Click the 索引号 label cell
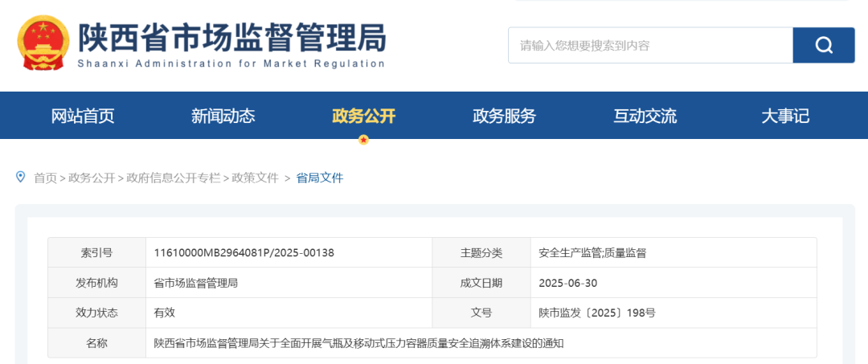 tap(97, 253)
